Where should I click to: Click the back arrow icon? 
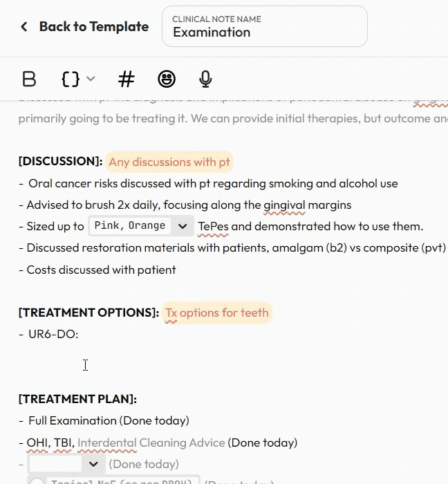coord(24,27)
